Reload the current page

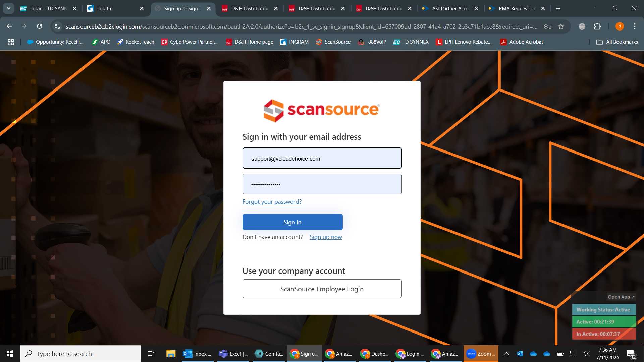coord(40,26)
